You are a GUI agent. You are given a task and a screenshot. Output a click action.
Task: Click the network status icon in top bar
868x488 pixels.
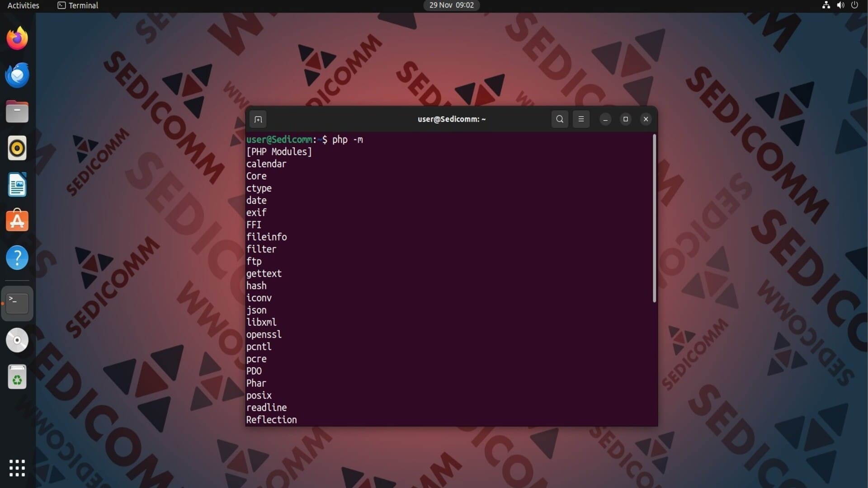pyautogui.click(x=826, y=5)
